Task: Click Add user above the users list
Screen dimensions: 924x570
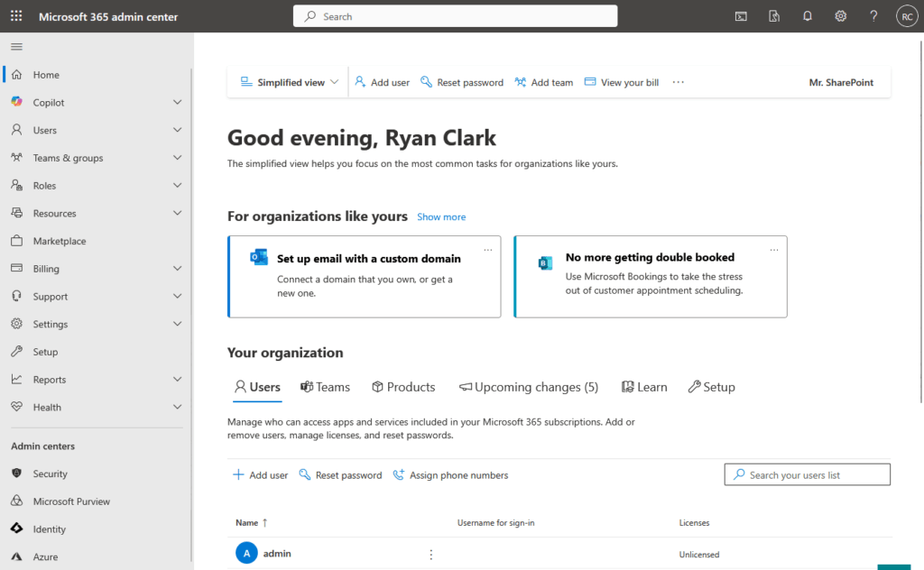Action: (260, 474)
